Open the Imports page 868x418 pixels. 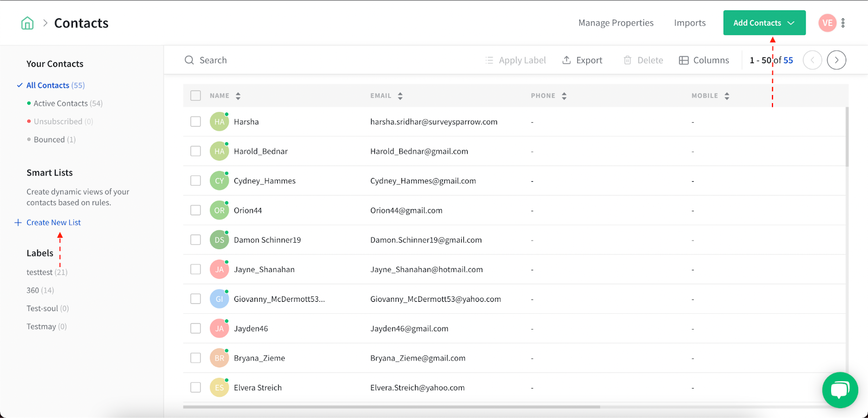coord(690,23)
